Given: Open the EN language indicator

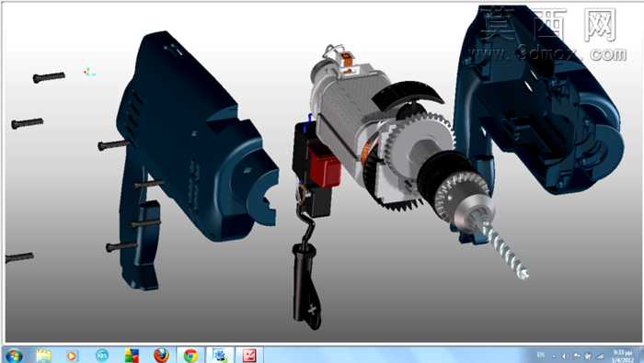Looking at the screenshot, I should point(541,356).
